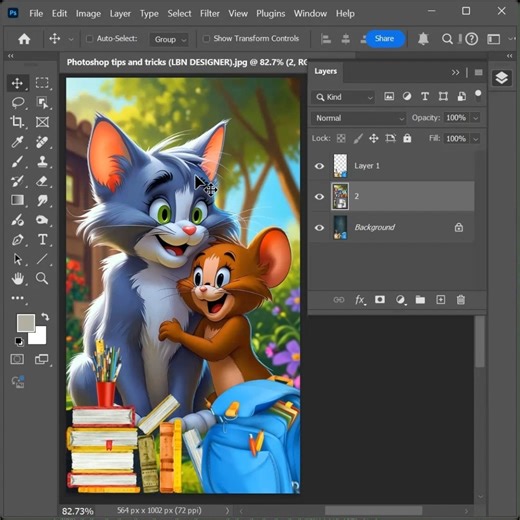Expand the Fill slider arrow
520x520 pixels.
click(x=476, y=139)
